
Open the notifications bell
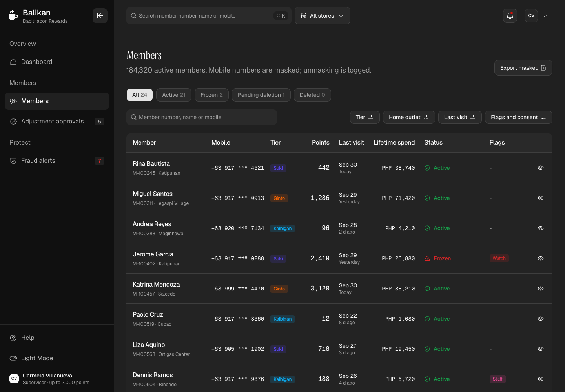pos(510,16)
